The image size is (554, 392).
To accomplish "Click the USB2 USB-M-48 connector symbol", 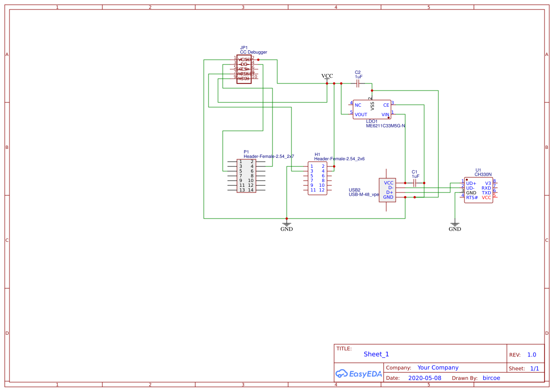I will [x=387, y=189].
